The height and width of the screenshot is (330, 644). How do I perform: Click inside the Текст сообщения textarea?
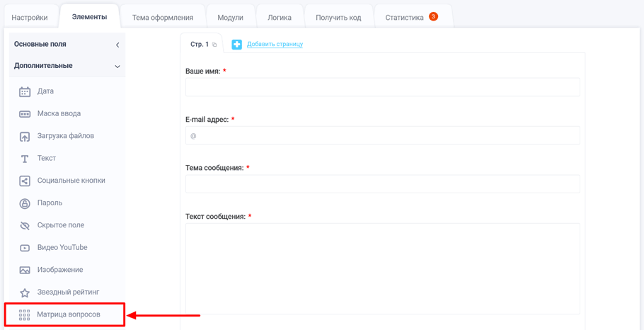point(382,268)
